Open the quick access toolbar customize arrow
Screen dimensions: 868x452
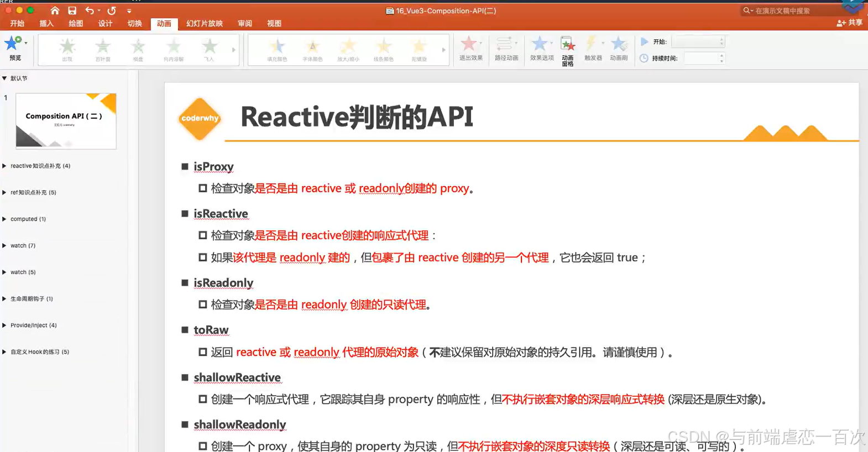pyautogui.click(x=129, y=10)
